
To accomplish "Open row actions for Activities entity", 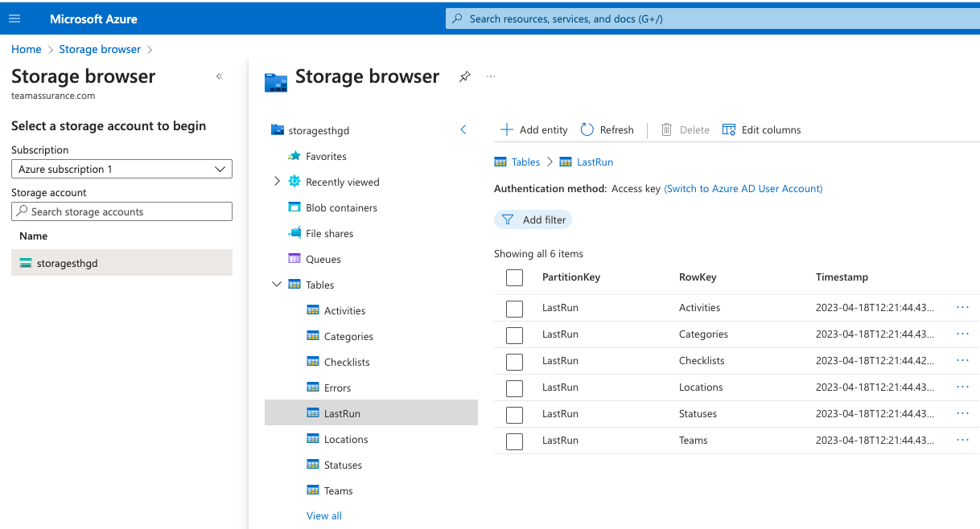I will 962,307.
